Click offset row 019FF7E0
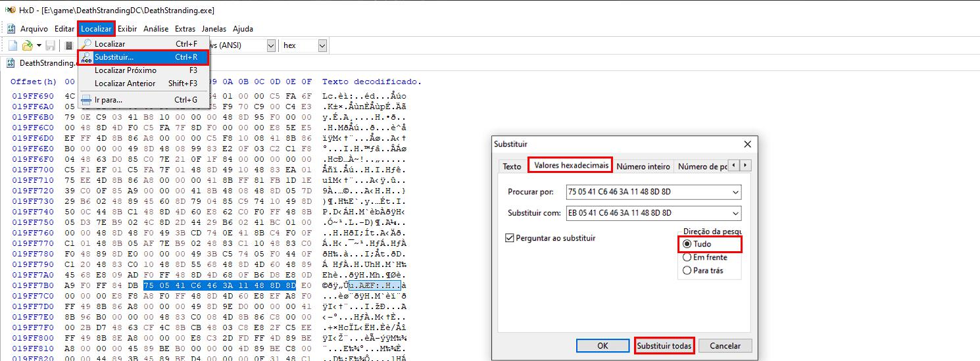Screen dimensions: 980x361 (x=35, y=318)
